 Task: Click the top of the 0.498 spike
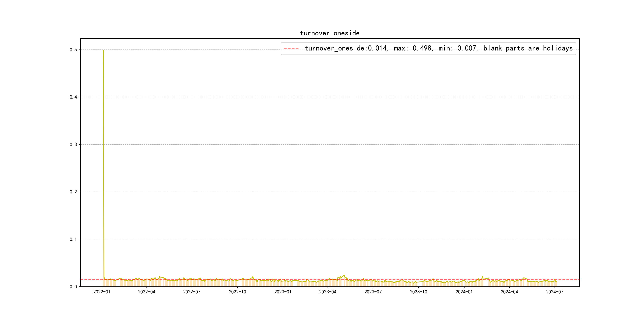tap(103, 51)
